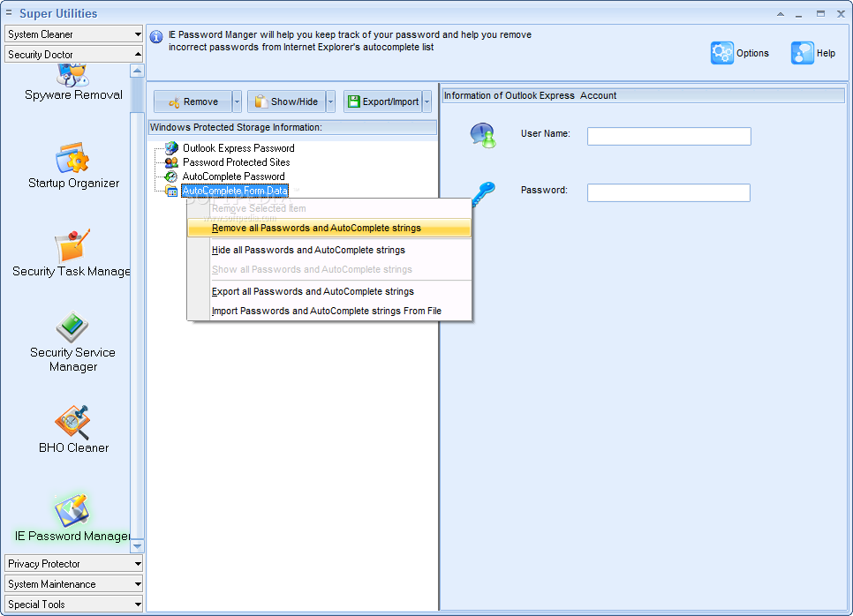Click the Super Utilities title menu icon
The width and height of the screenshot is (853, 616).
pos(9,13)
